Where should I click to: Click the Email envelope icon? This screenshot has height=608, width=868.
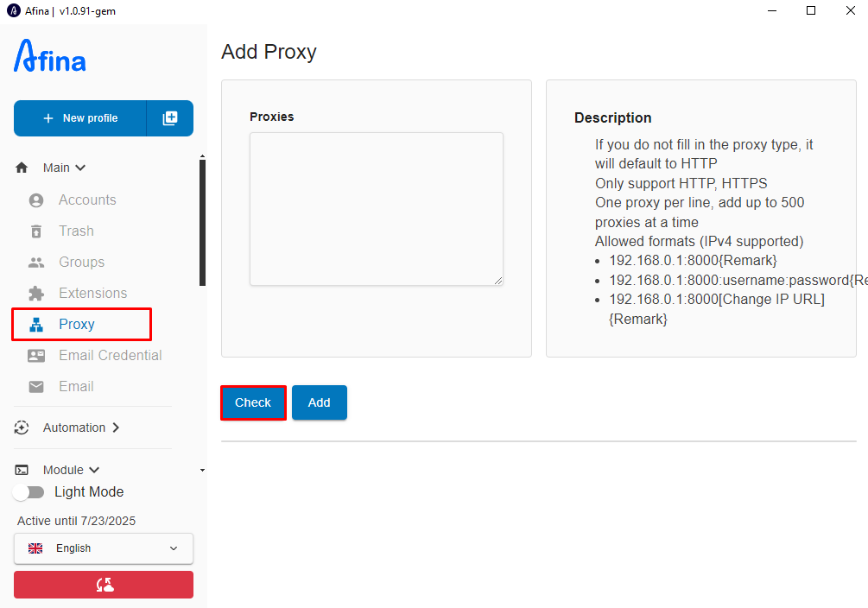pos(36,387)
